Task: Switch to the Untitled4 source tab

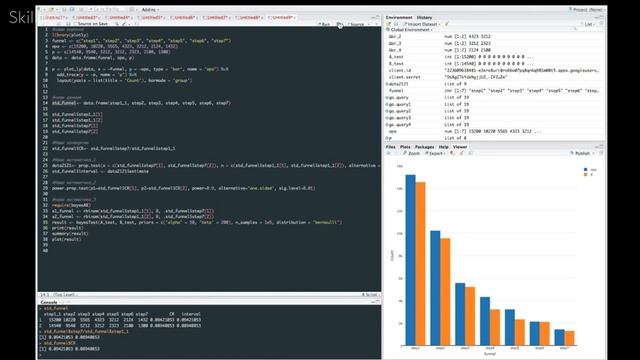Action: [x=119, y=18]
